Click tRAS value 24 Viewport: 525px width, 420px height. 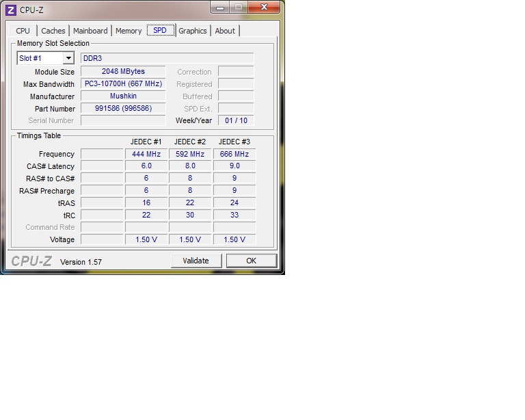click(234, 202)
